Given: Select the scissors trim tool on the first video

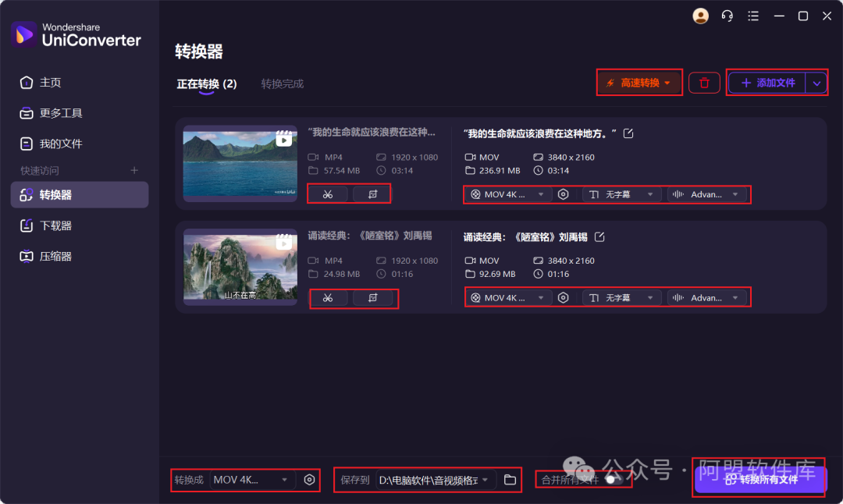Looking at the screenshot, I should (328, 193).
